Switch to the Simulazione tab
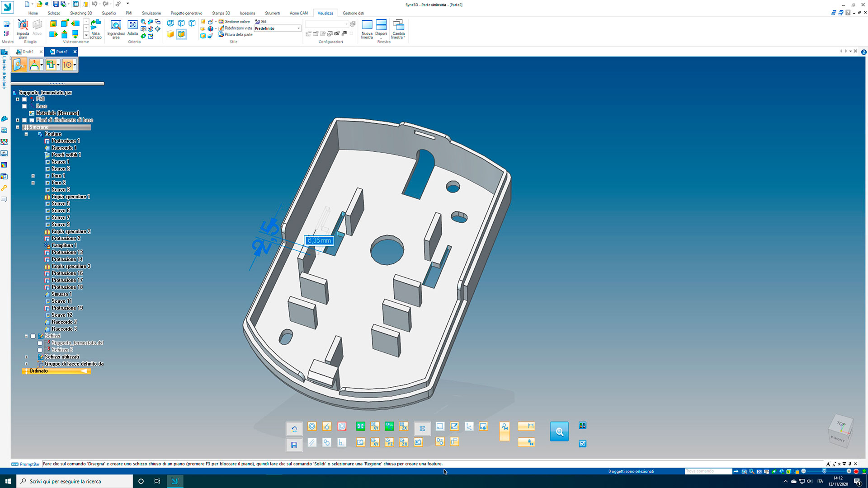 151,13
